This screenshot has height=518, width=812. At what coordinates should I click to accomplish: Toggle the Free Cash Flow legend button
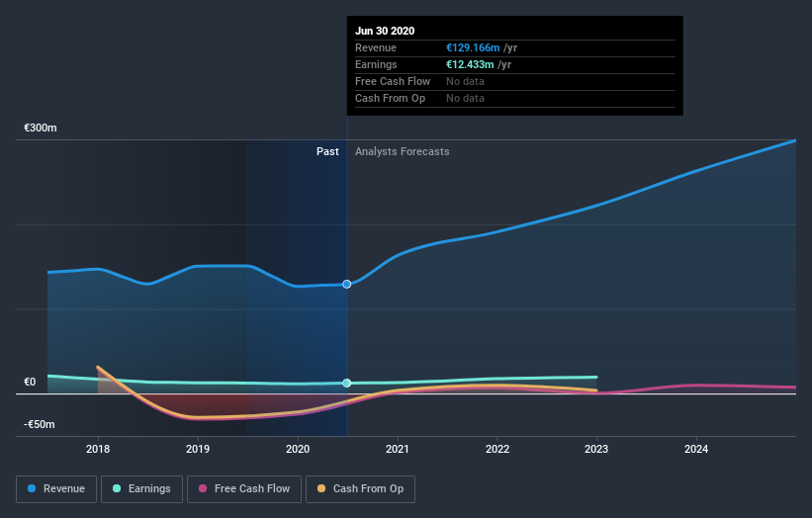(x=244, y=489)
